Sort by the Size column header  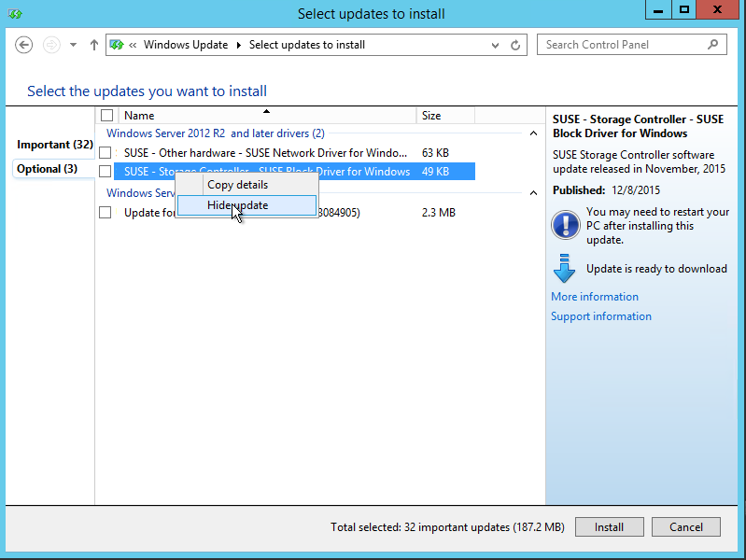click(x=445, y=116)
